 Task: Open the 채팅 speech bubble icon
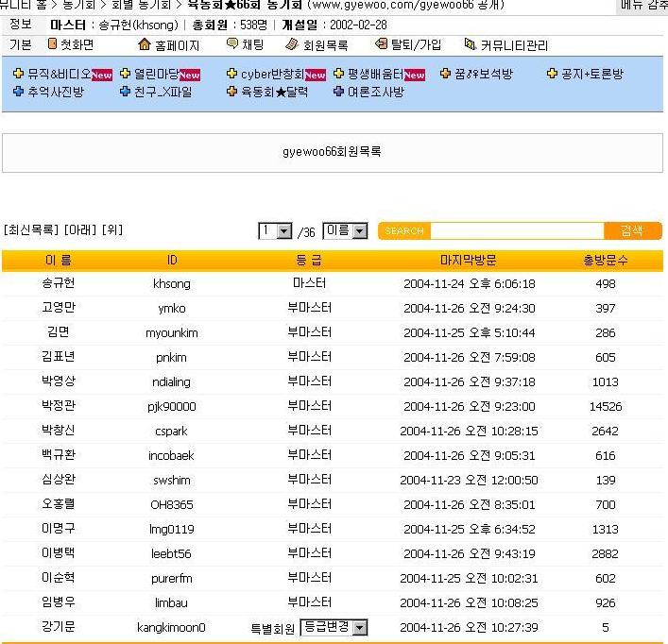232,44
